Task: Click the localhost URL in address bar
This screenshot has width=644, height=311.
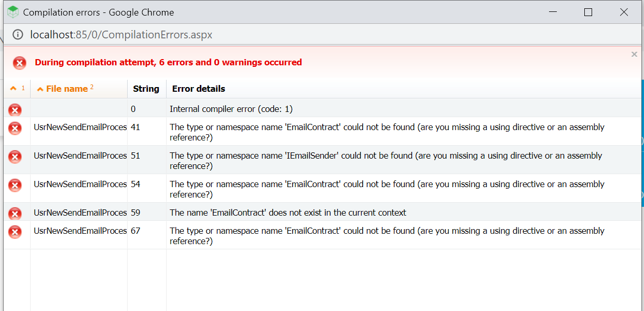Action: (x=121, y=35)
